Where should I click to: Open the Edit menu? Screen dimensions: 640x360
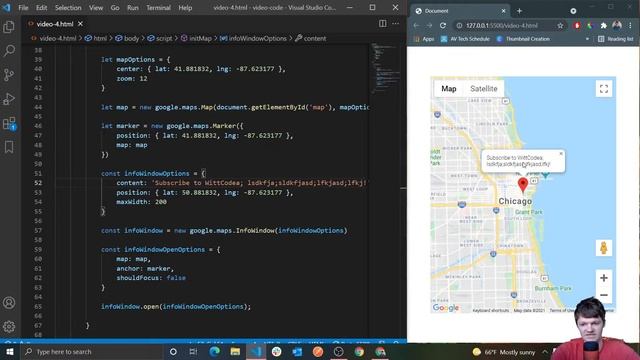click(41, 8)
